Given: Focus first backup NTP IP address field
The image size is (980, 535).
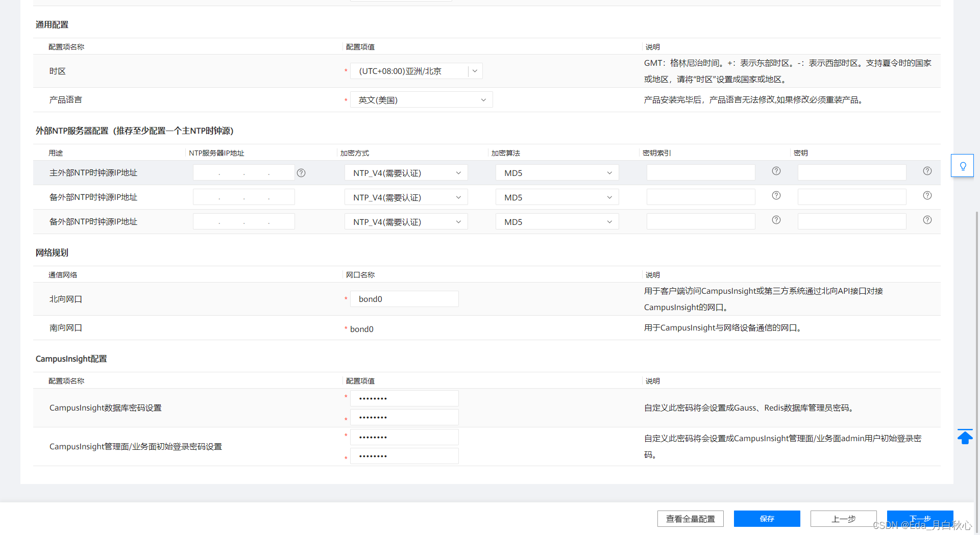Looking at the screenshot, I should point(244,197).
